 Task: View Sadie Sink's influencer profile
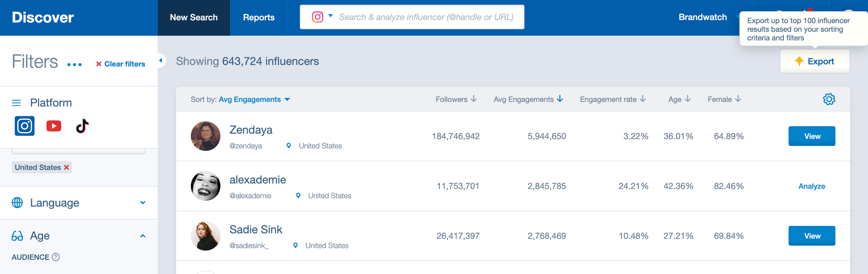point(811,236)
